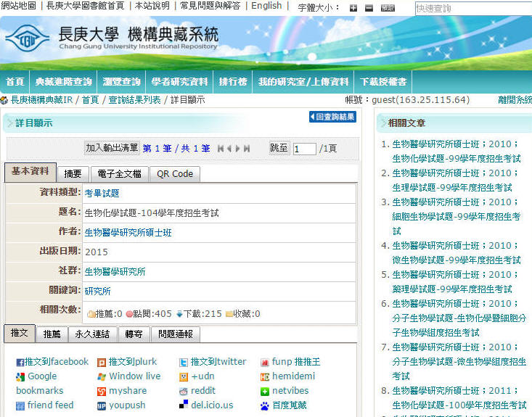Switch to the 問題通報 tab
The width and height of the screenshot is (532, 417).
[x=176, y=334]
